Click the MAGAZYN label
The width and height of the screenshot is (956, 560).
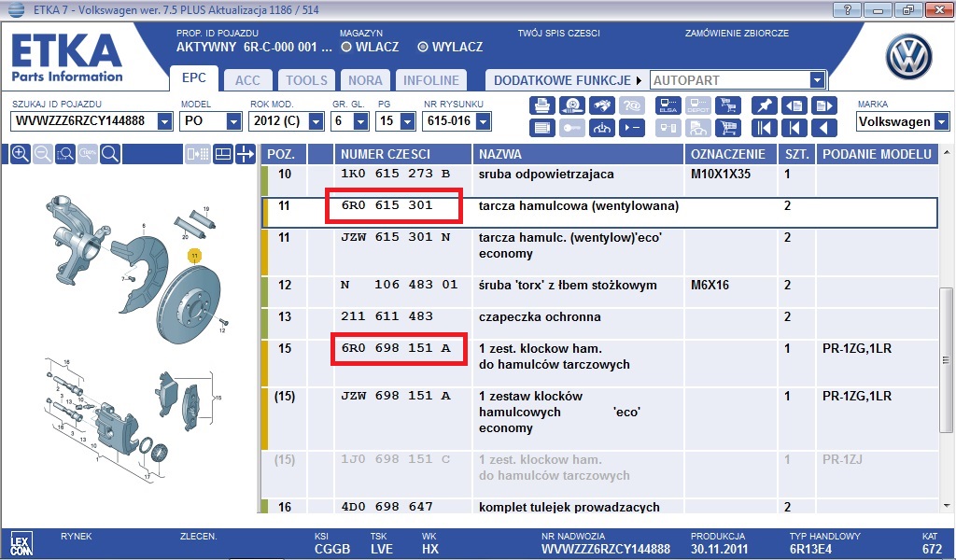tap(361, 33)
